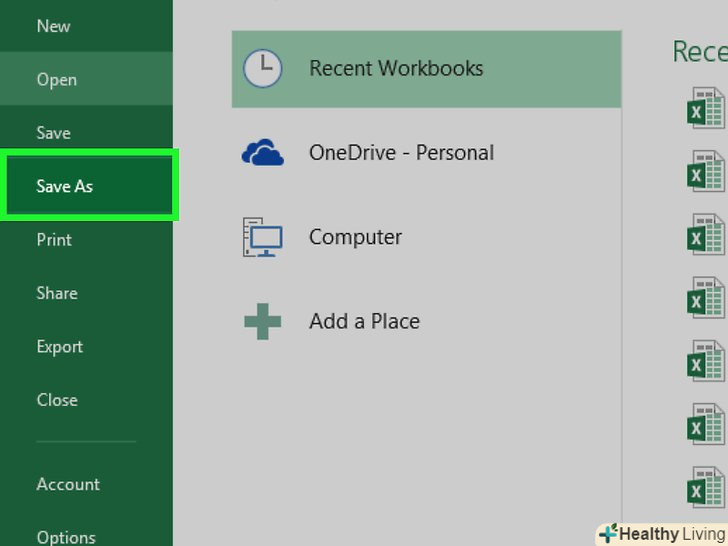This screenshot has height=546, width=728.
Task: Open the Account page
Action: pos(68,484)
